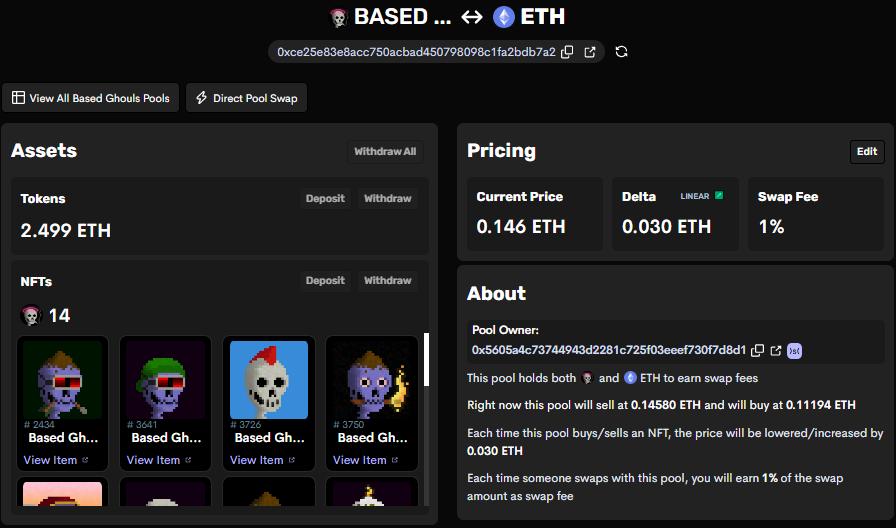Image resolution: width=896 pixels, height=528 pixels.
Task: Click Withdraw All assets button
Action: (385, 151)
